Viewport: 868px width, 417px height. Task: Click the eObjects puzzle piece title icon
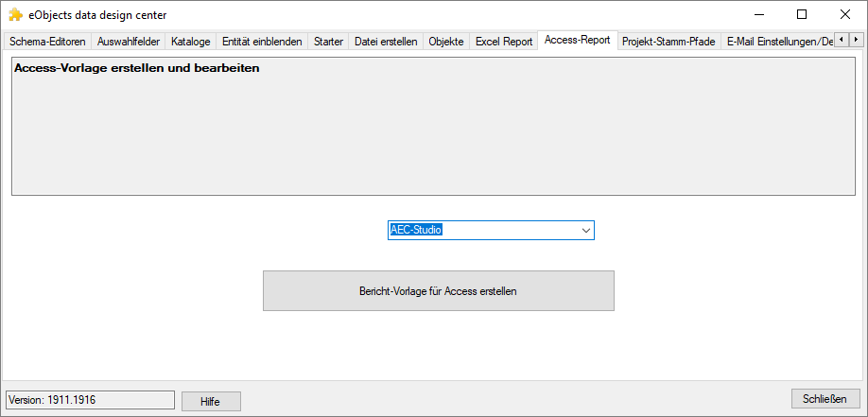[x=15, y=15]
